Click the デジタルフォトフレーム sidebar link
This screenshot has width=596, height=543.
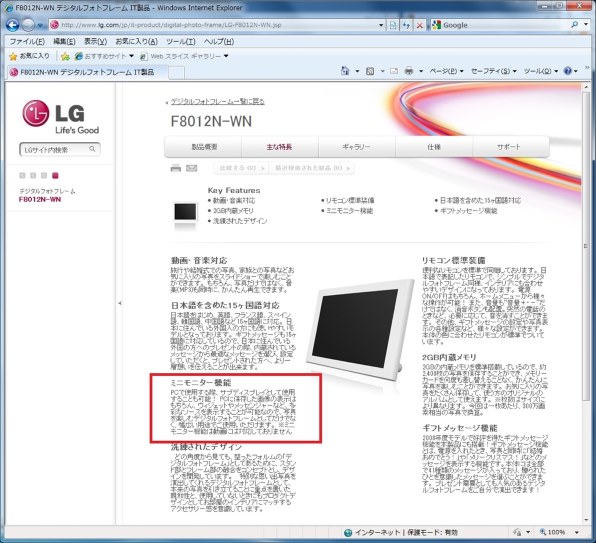point(47,191)
